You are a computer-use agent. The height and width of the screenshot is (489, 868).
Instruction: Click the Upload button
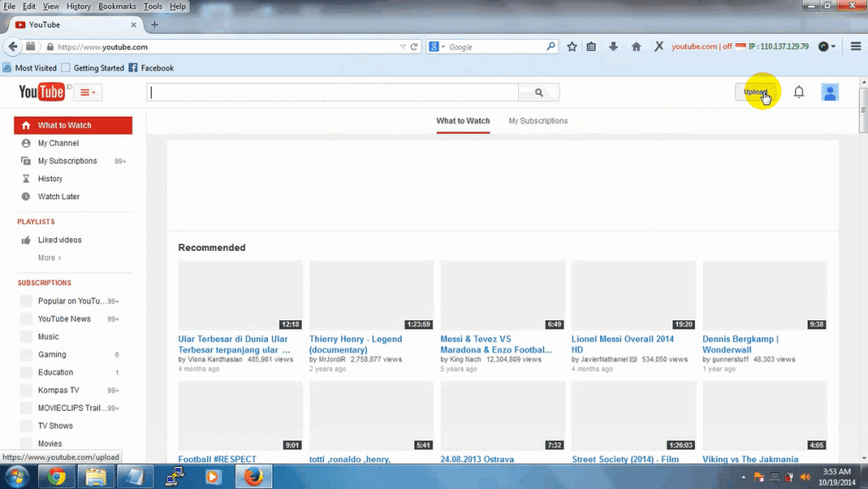pyautogui.click(x=755, y=92)
